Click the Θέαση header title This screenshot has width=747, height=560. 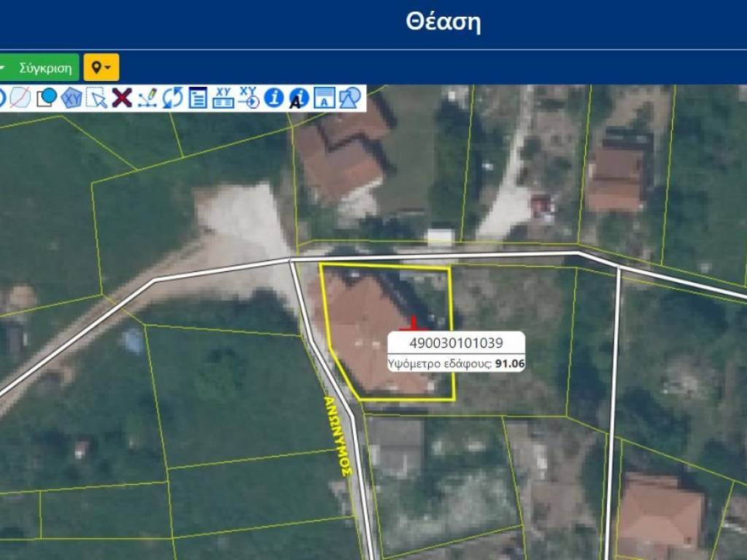click(x=443, y=22)
